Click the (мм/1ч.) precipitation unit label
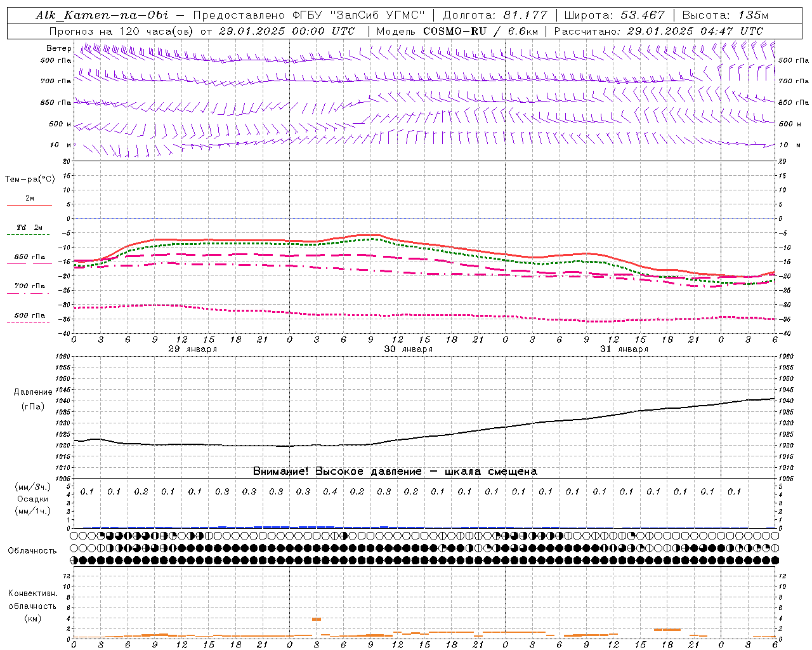The height and width of the screenshot is (650, 812). pyautogui.click(x=33, y=511)
